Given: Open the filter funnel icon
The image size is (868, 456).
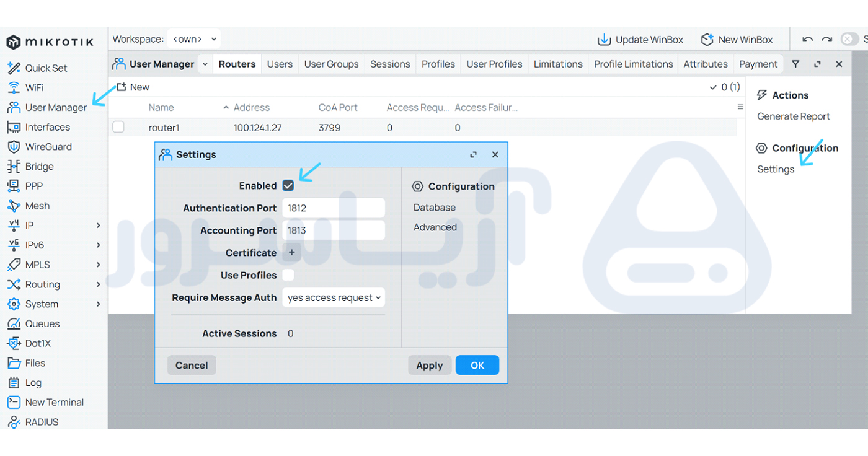Looking at the screenshot, I should pos(795,64).
